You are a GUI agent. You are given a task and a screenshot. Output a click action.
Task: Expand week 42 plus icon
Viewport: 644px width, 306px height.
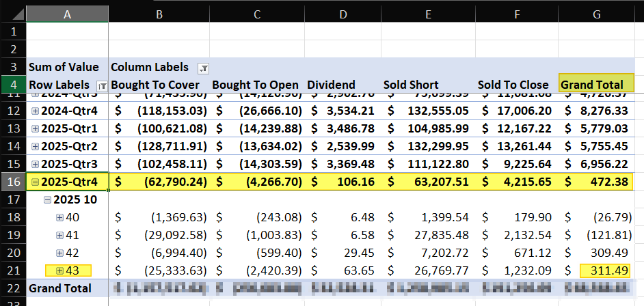(x=60, y=253)
